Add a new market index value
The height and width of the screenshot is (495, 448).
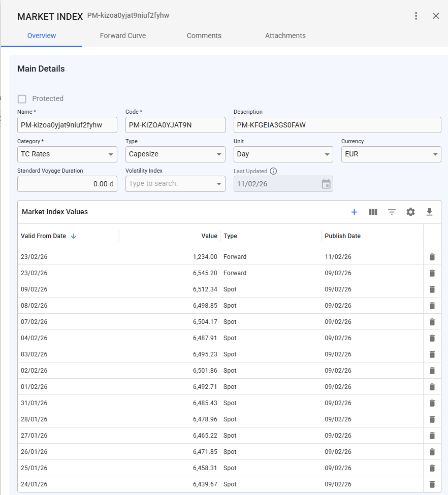point(354,212)
